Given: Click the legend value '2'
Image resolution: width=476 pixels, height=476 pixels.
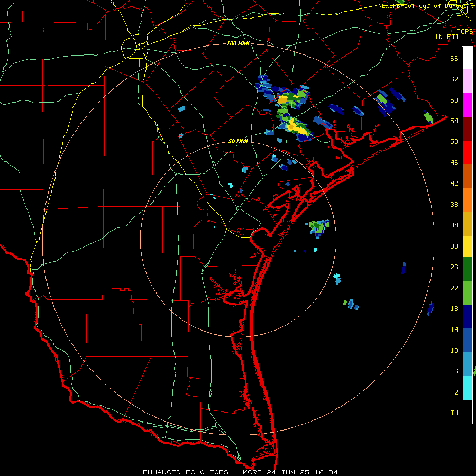Looking at the screenshot, I should [x=456, y=392].
